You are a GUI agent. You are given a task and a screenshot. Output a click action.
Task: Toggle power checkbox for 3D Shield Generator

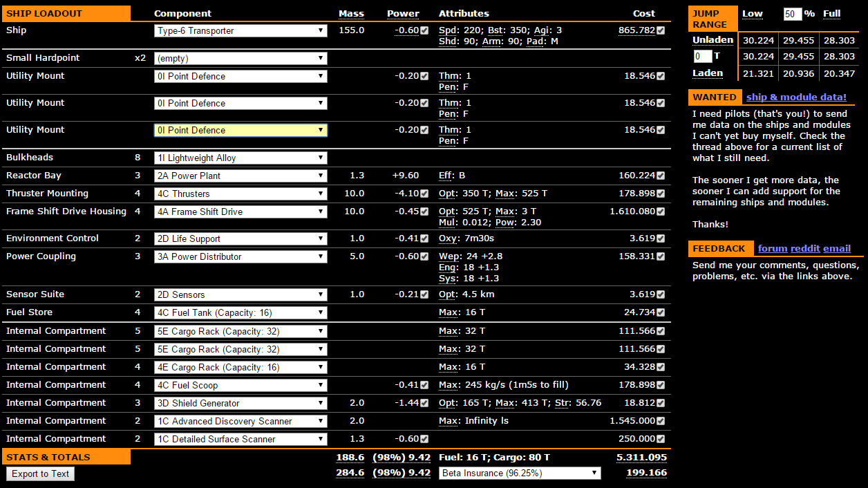point(424,403)
